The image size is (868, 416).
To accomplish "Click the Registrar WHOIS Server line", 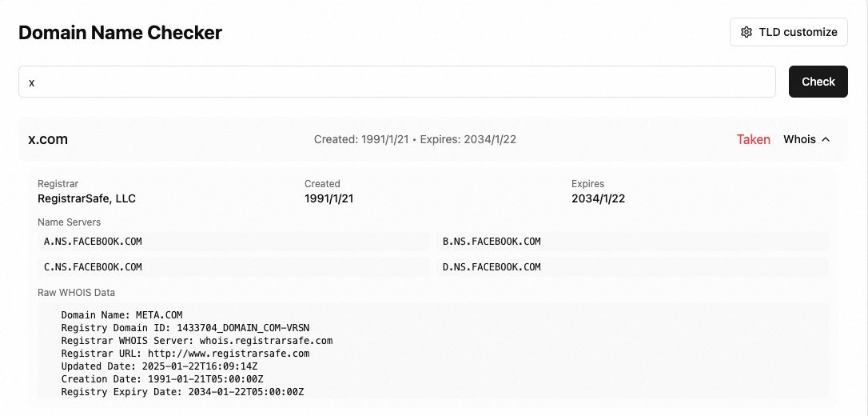I will pos(197,340).
